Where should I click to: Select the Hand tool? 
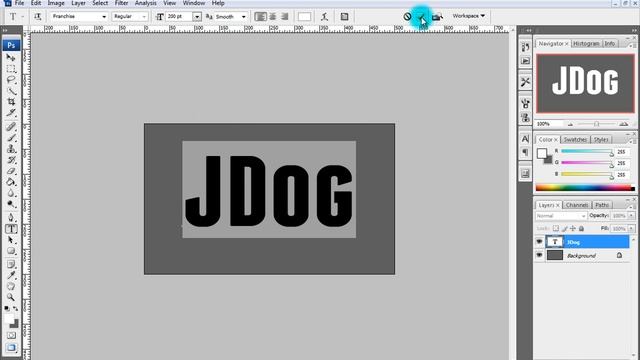[x=11, y=287]
